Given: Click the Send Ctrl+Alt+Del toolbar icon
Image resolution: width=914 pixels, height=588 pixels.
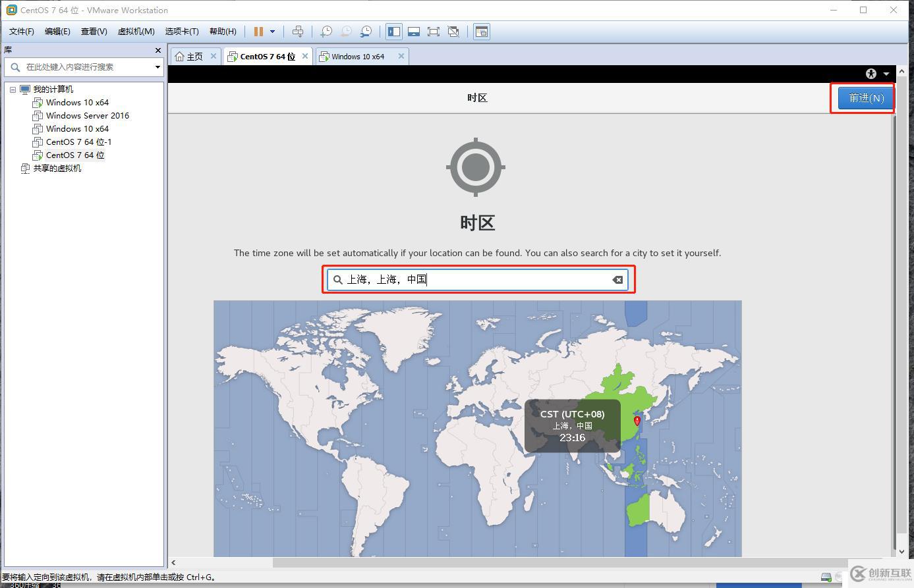Looking at the screenshot, I should [298, 32].
